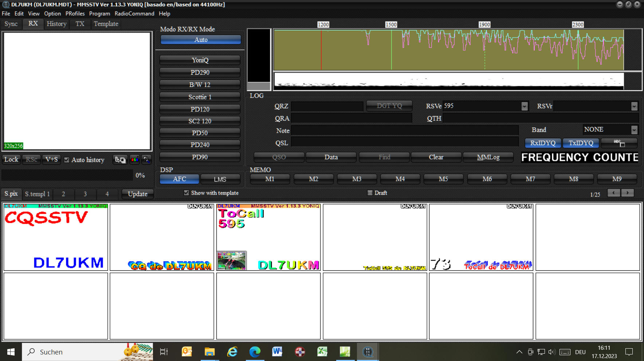Click the MMSSTV icon in the taskbar
This screenshot has height=361, width=644.
(368, 352)
